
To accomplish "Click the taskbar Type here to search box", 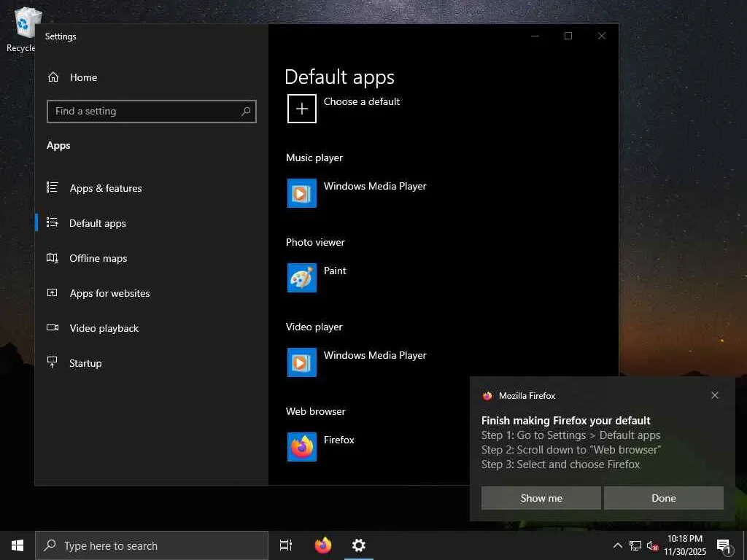I will tap(152, 545).
